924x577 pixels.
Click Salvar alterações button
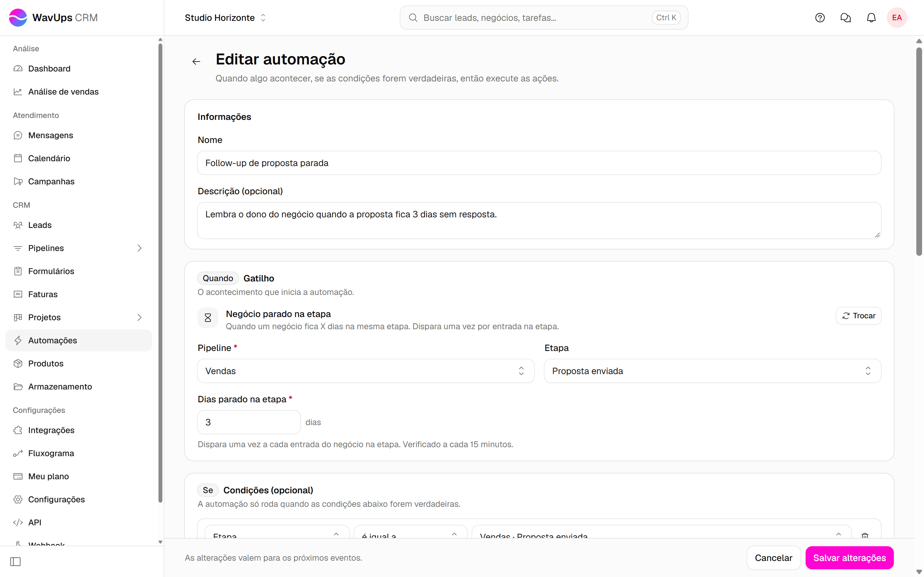point(849,557)
